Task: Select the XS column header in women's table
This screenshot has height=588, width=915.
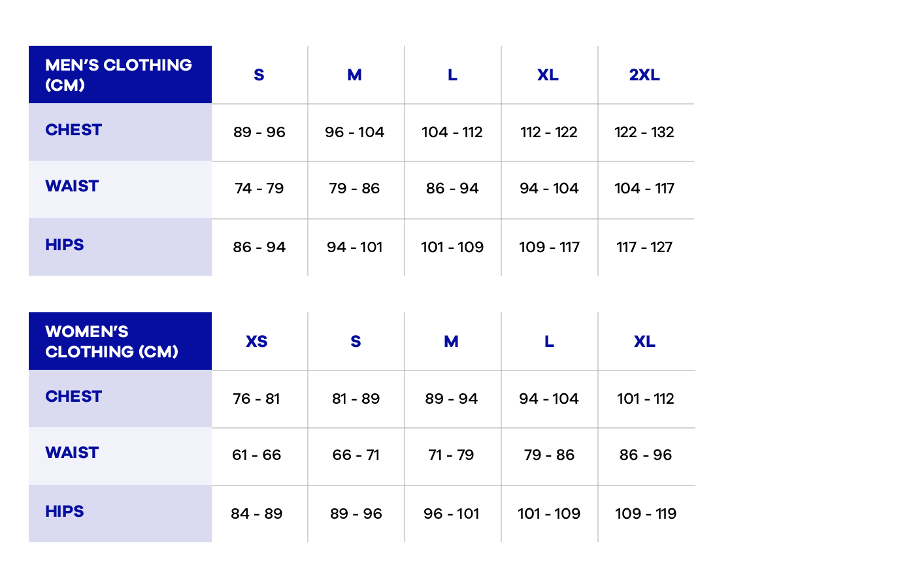Action: click(257, 342)
